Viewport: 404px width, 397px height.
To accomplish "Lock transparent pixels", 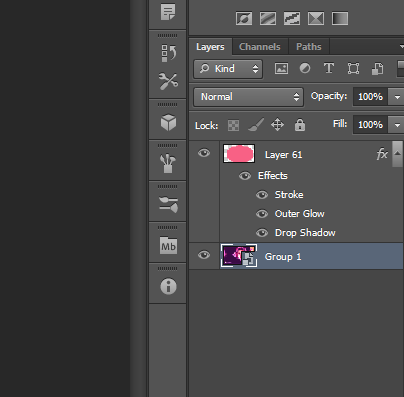I will click(233, 126).
